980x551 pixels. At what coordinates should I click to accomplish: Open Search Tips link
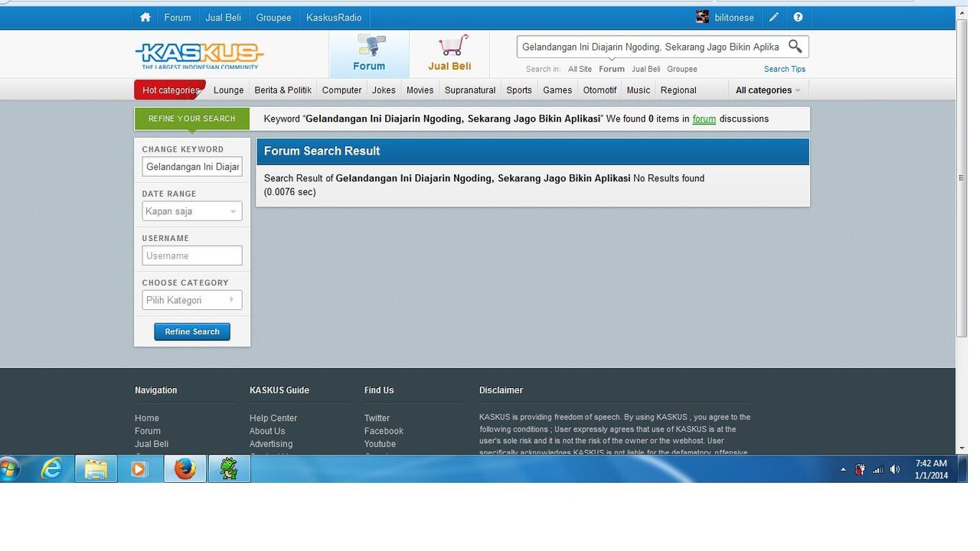click(x=785, y=69)
